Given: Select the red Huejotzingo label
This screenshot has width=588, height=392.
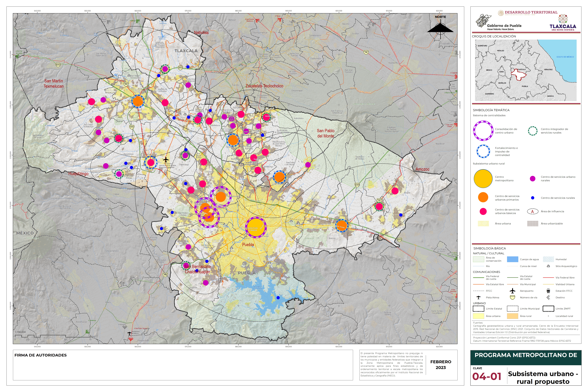Looking at the screenshot, I should coord(79,174).
